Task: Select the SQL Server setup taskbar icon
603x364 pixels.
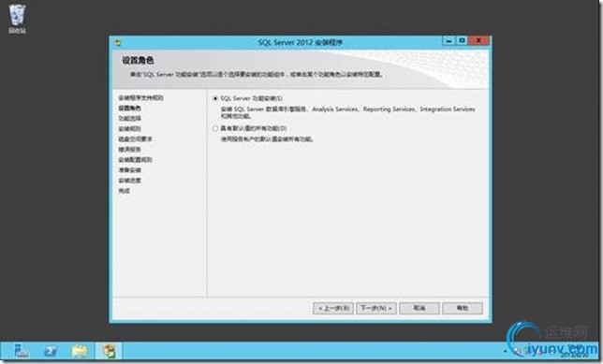Action: click(x=109, y=351)
